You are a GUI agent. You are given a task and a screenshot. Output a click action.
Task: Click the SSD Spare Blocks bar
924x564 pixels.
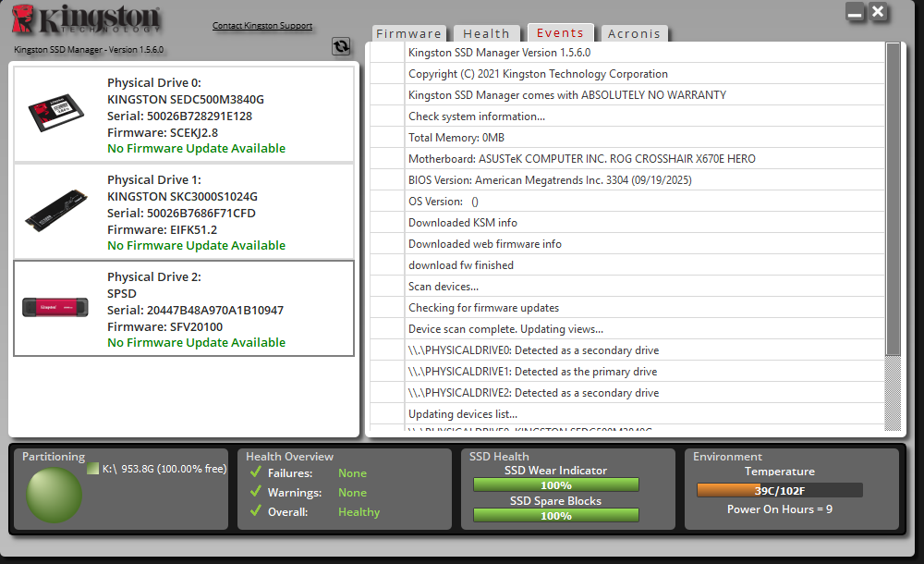pyautogui.click(x=555, y=516)
